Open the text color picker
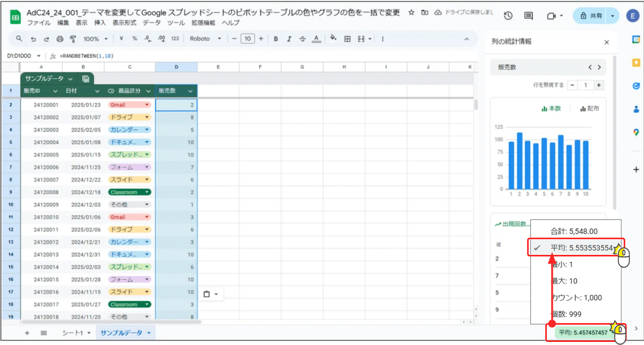This screenshot has height=345, width=644. coord(316,39)
